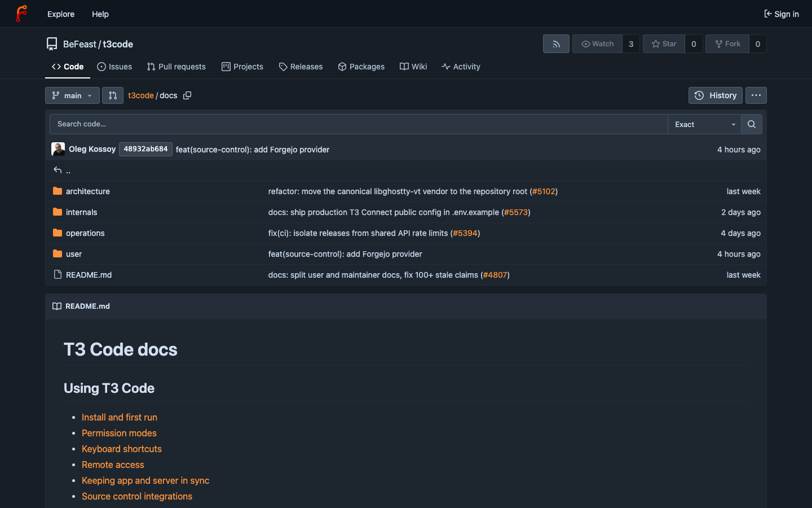This screenshot has height=508, width=812.
Task: Open the BeFeast owner link
Action: coord(80,44)
